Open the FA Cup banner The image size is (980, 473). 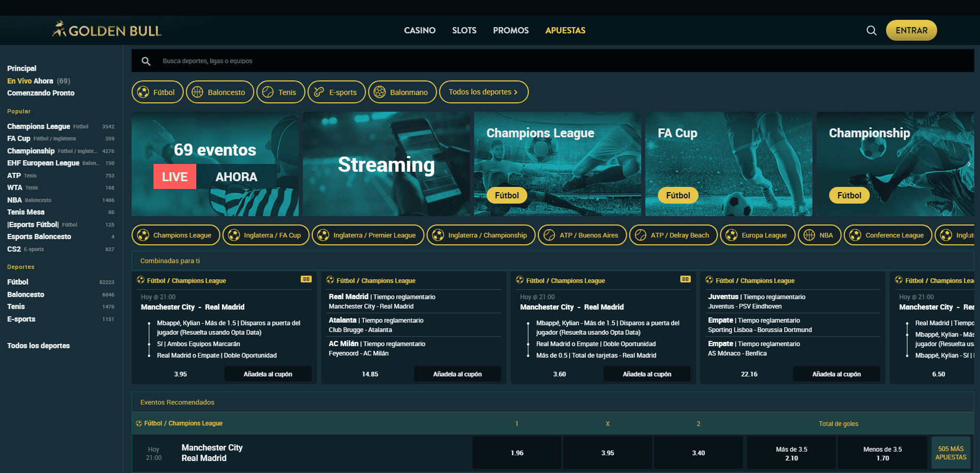click(729, 164)
